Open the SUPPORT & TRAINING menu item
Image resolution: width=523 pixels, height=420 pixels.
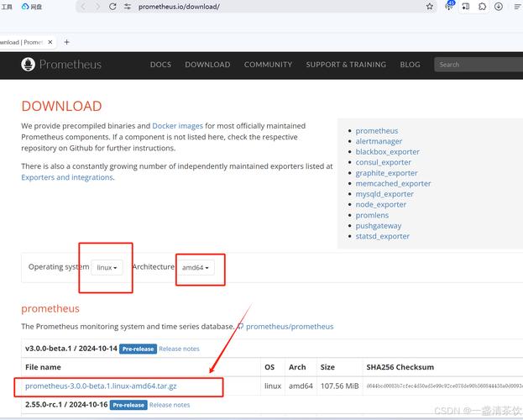click(346, 65)
